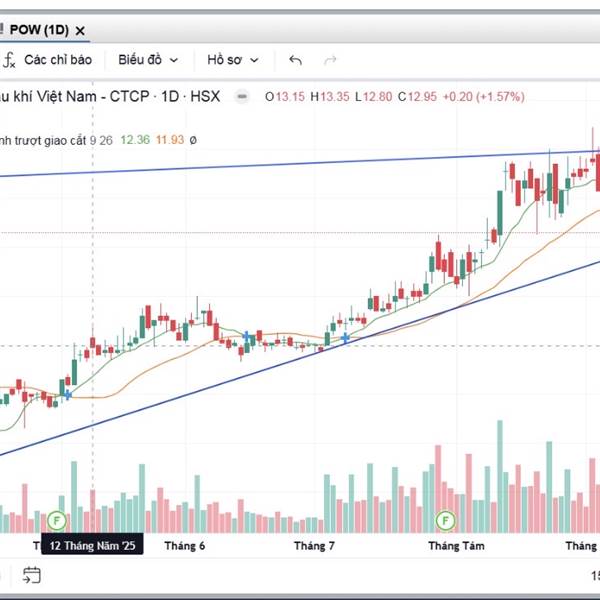Click the Các chỉ báo indicators button

click(x=58, y=60)
